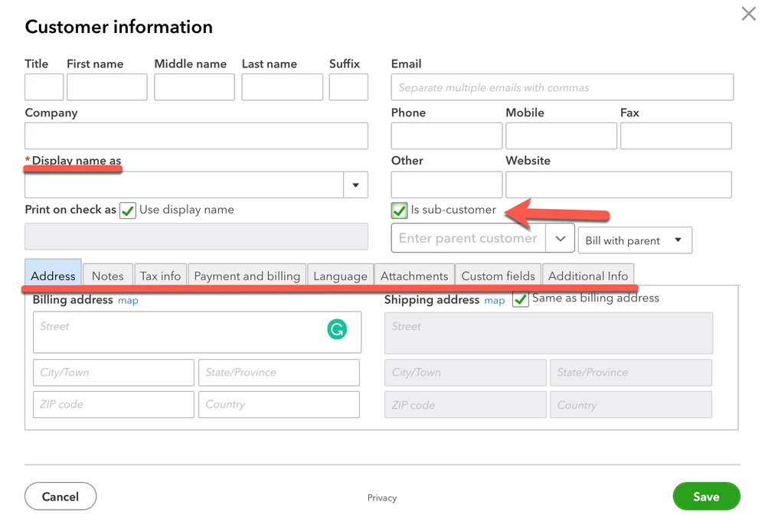Open the billing address map link

point(129,301)
